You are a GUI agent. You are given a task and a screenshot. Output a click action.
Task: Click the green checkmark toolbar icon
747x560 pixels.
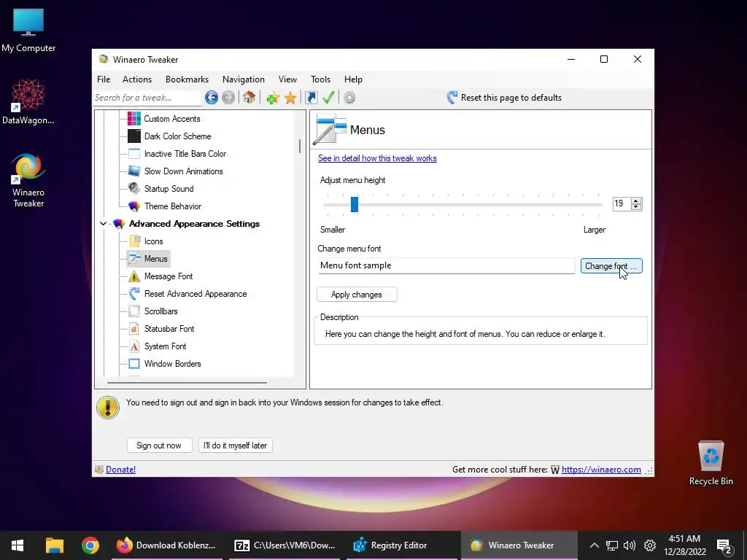coord(328,98)
